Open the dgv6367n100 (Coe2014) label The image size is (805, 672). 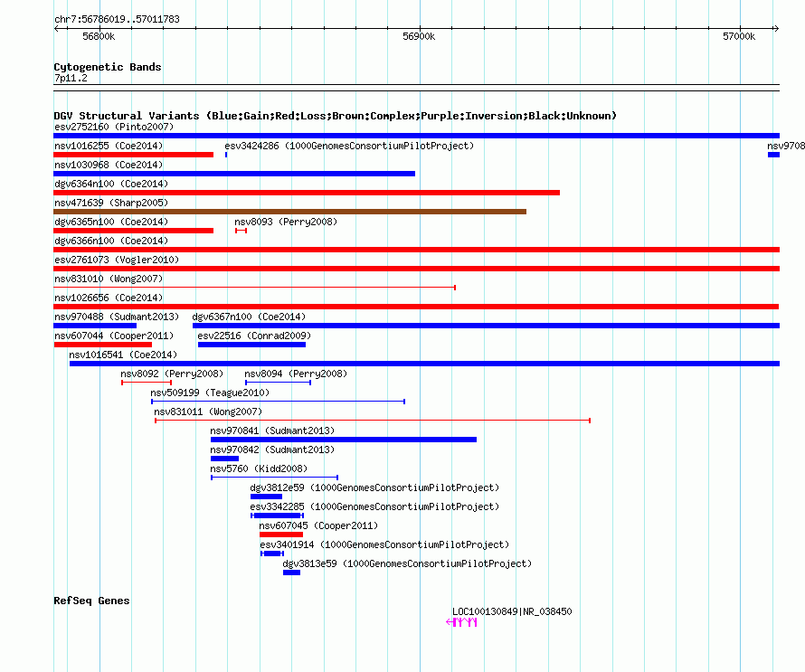(249, 317)
